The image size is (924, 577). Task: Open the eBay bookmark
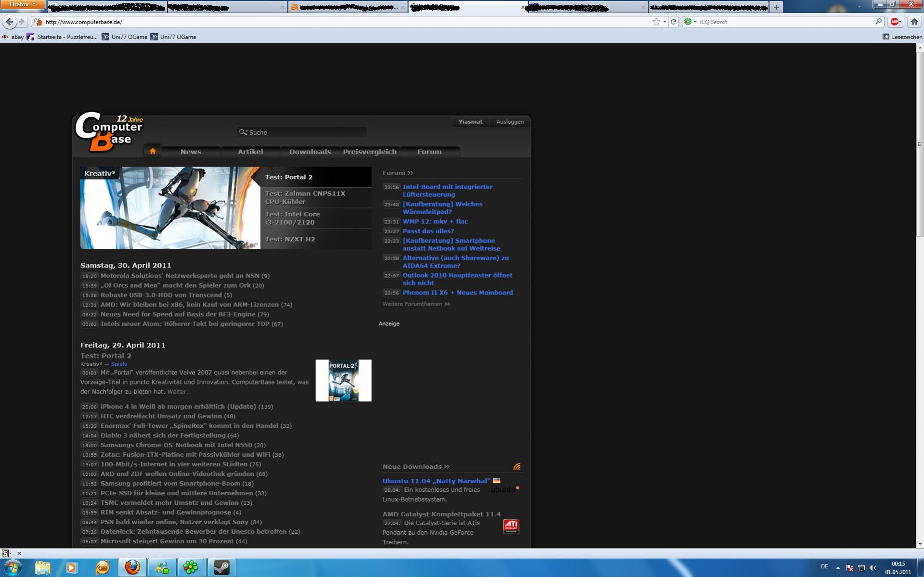tap(13, 37)
